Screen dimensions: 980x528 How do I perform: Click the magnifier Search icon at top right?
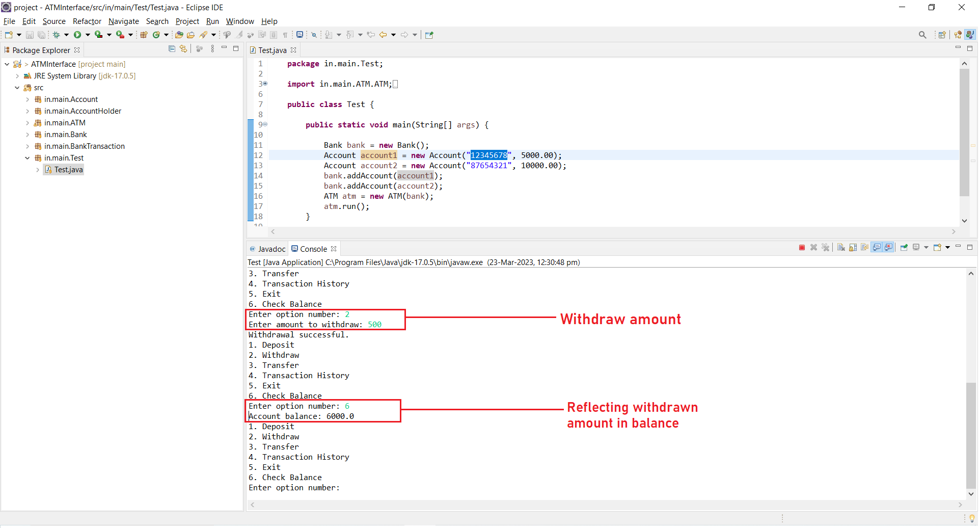[922, 35]
